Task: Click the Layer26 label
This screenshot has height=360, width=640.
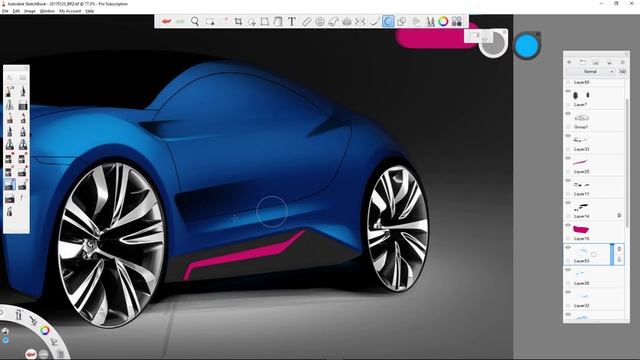Action: [x=582, y=283]
